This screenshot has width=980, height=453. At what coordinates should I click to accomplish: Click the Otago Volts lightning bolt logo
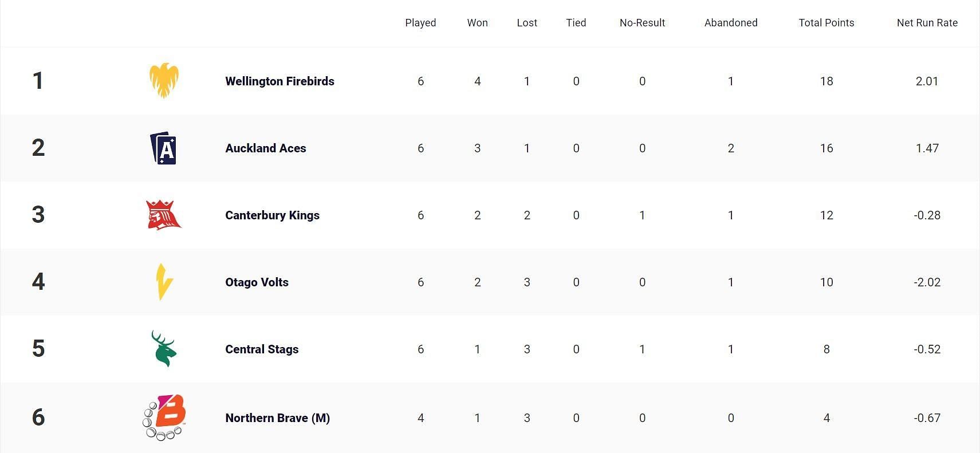164,282
